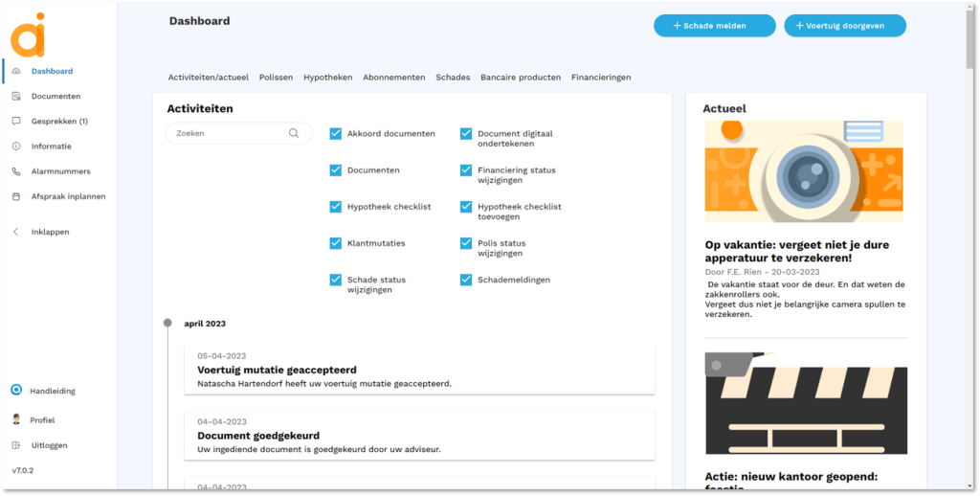Open Alarmnummers sidebar item
This screenshot has width=980, height=496.
click(x=60, y=171)
